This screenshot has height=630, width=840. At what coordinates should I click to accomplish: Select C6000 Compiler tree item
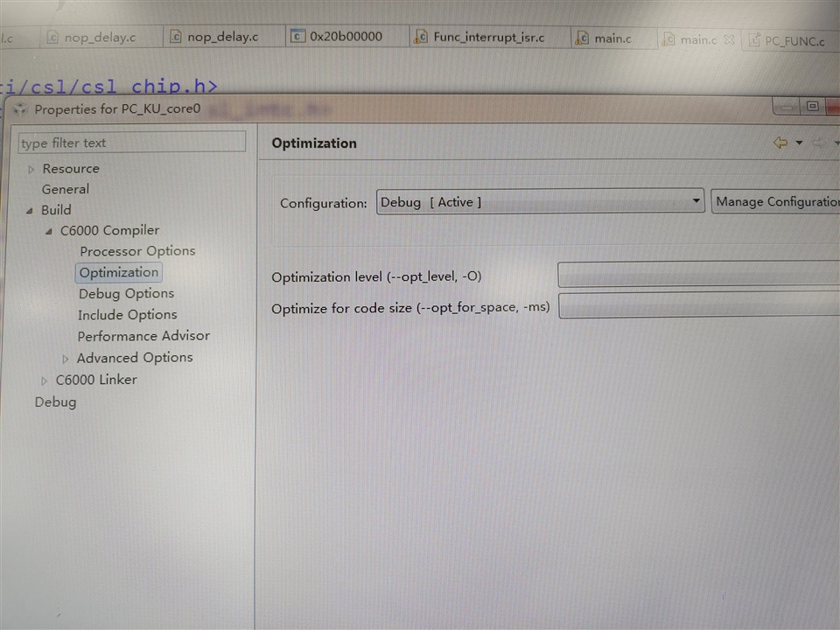110,230
